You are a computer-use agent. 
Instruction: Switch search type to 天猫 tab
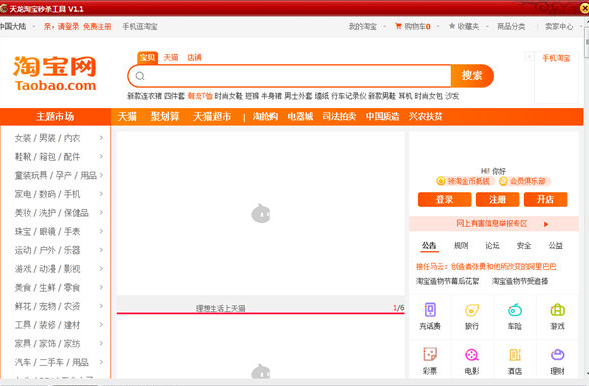171,57
